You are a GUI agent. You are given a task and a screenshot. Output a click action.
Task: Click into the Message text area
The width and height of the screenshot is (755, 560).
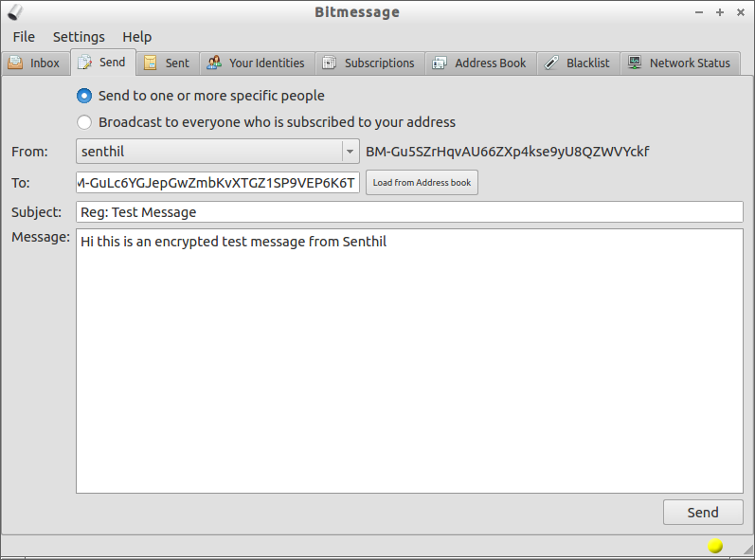(409, 361)
